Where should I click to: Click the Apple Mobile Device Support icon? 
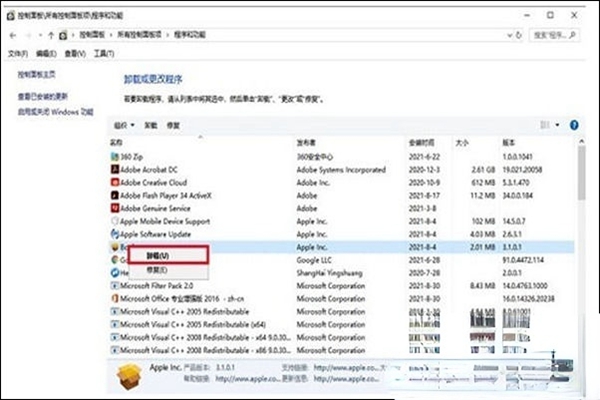click(x=114, y=221)
